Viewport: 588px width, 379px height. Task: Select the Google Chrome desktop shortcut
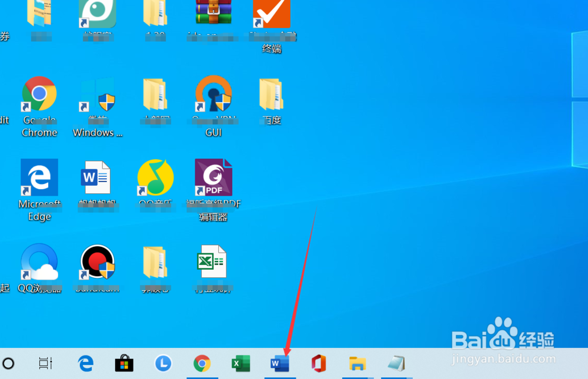(39, 94)
